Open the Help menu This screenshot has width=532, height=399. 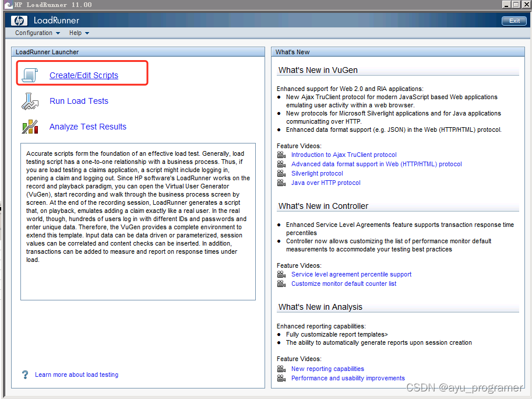tap(79, 33)
